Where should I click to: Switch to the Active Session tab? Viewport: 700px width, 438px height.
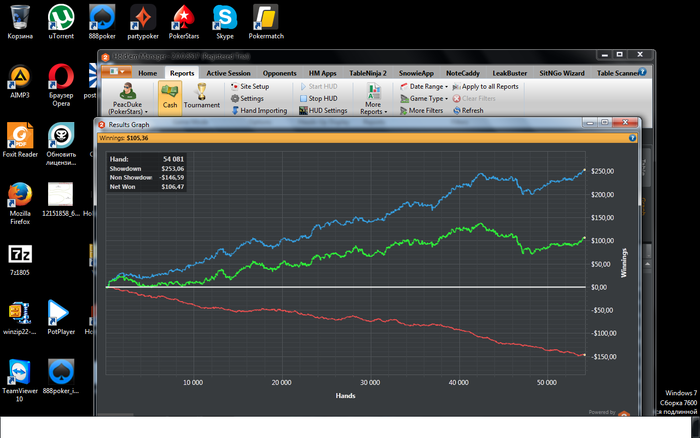pos(228,73)
